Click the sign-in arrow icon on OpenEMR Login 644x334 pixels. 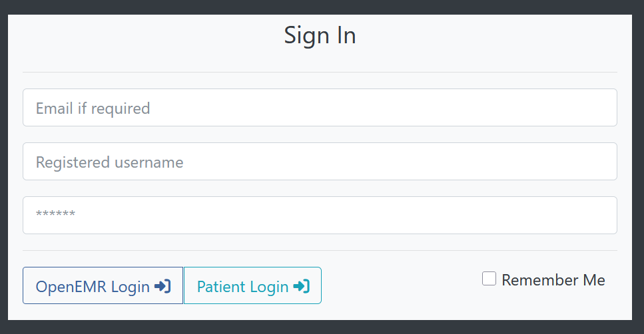[162, 286]
